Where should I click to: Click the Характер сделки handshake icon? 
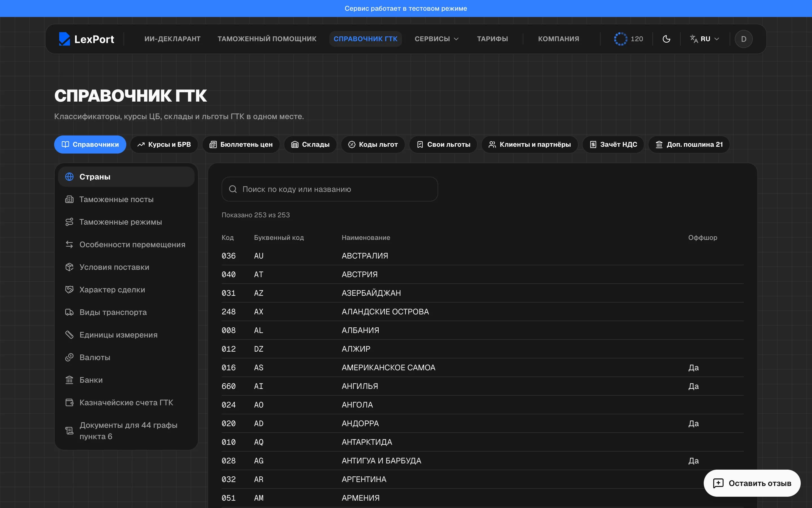coord(69,289)
